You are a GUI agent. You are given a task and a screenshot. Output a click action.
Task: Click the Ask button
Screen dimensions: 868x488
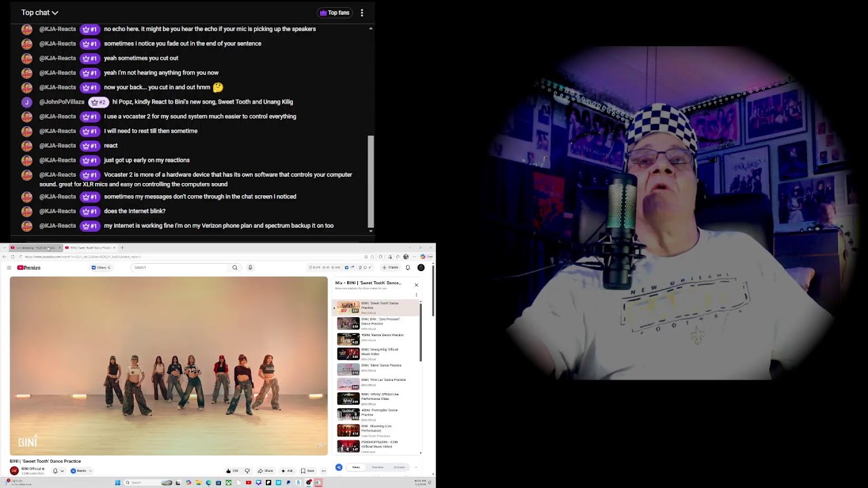(x=287, y=471)
